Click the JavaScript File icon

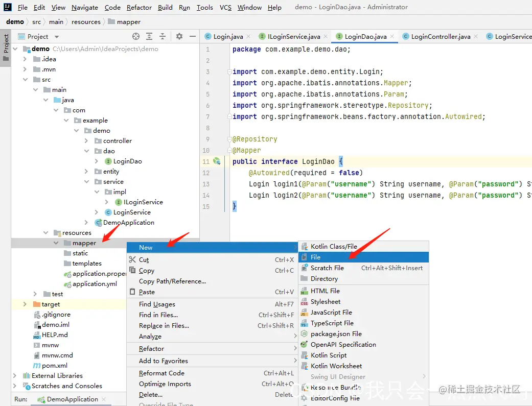pyautogui.click(x=305, y=313)
